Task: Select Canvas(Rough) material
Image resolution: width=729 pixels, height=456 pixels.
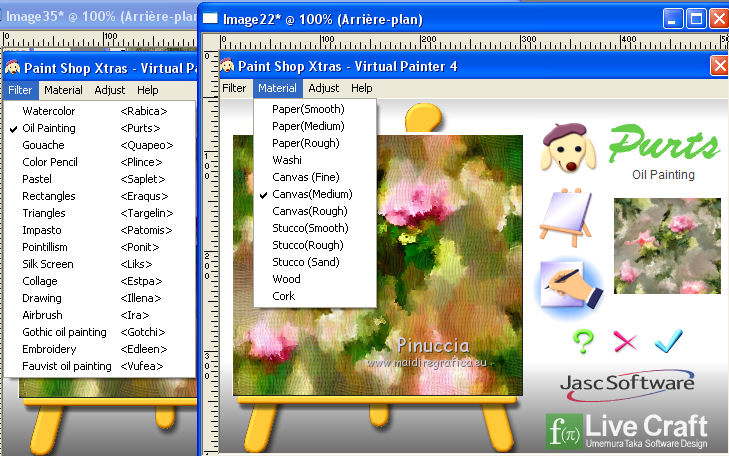Action: tap(315, 211)
